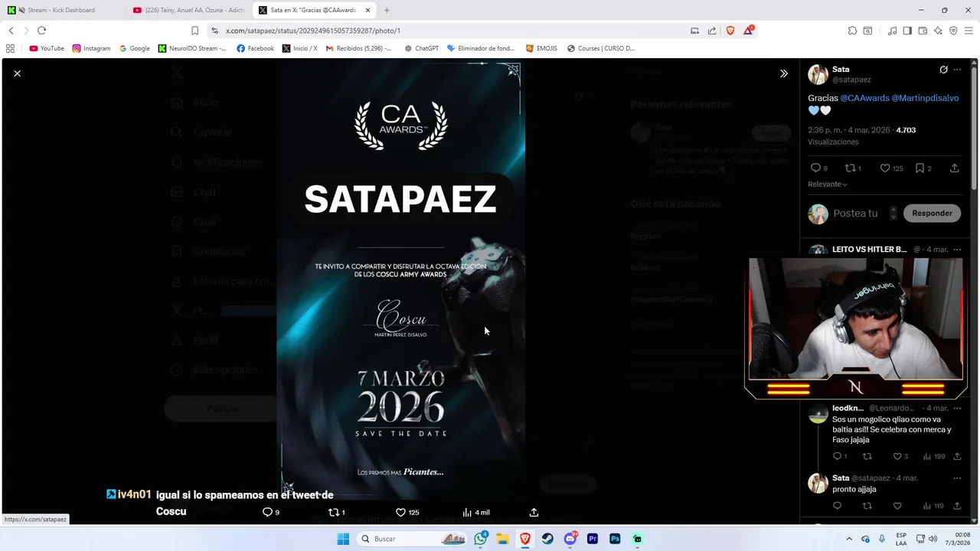The height and width of the screenshot is (551, 980).
Task: Open more options on leodkn's reply
Action: pyautogui.click(x=957, y=408)
